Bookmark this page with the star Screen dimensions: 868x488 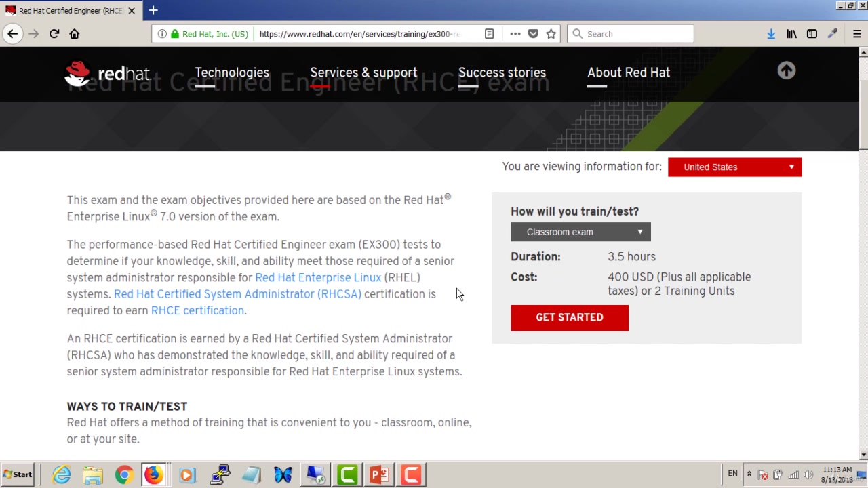click(551, 34)
